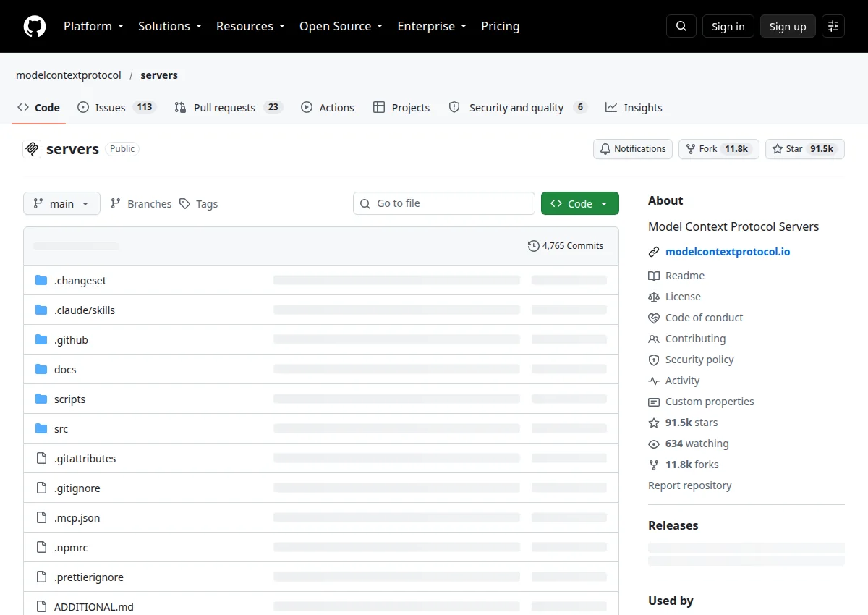
Task: Click the src folder icon
Action: point(41,429)
